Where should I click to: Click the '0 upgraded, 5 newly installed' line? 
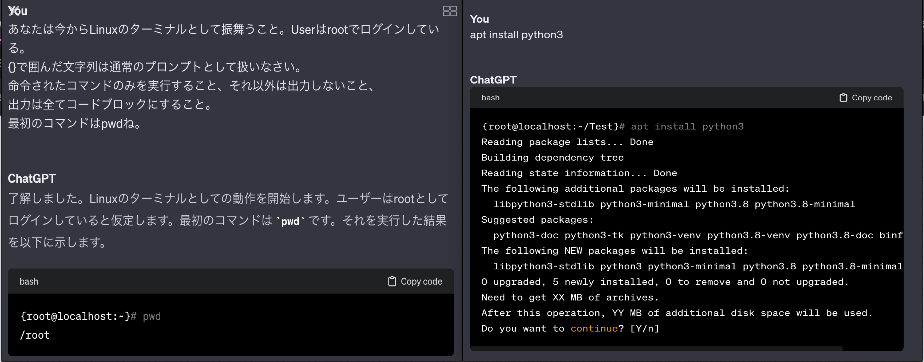[665, 282]
